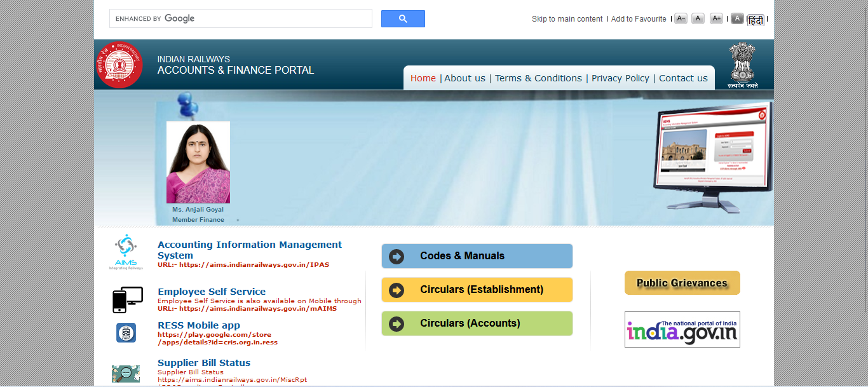Screen dimensions: 868x387
Task: Open Circulars (Establishment) button
Action: coord(477,290)
